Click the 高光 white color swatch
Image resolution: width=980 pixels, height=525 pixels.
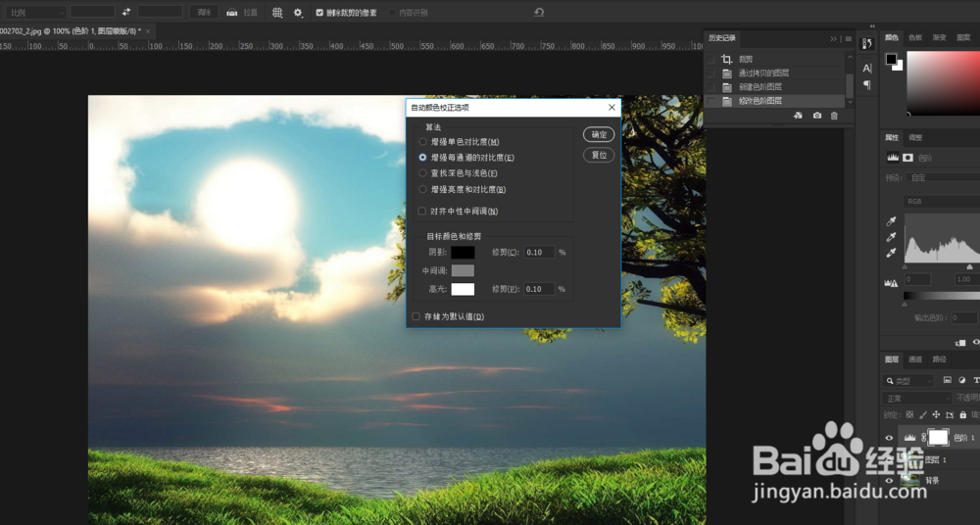click(x=463, y=289)
